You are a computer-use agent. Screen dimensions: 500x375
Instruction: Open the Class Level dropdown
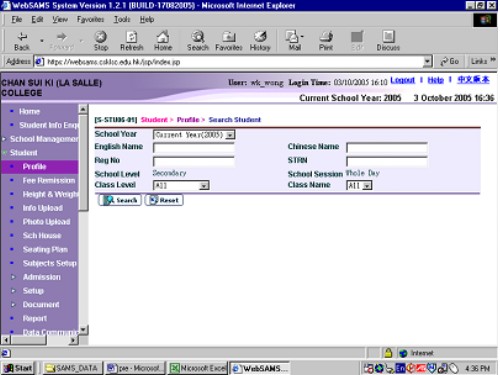[181, 185]
